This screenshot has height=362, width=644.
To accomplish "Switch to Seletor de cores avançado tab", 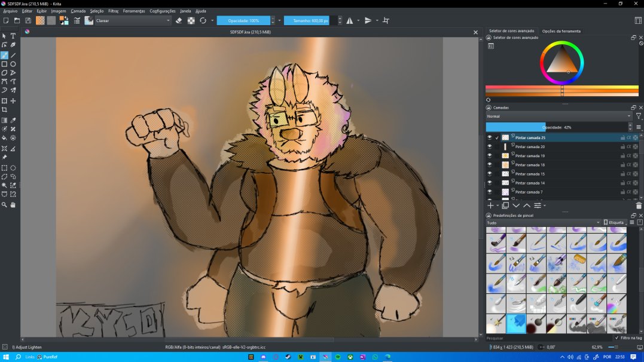I will [512, 31].
